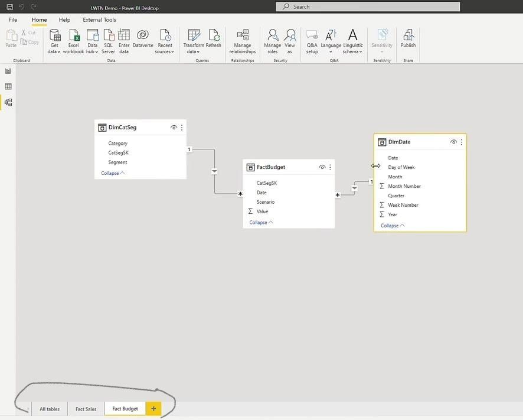Switch to Data table view in sidebar
The width and height of the screenshot is (523, 420).
click(x=8, y=86)
